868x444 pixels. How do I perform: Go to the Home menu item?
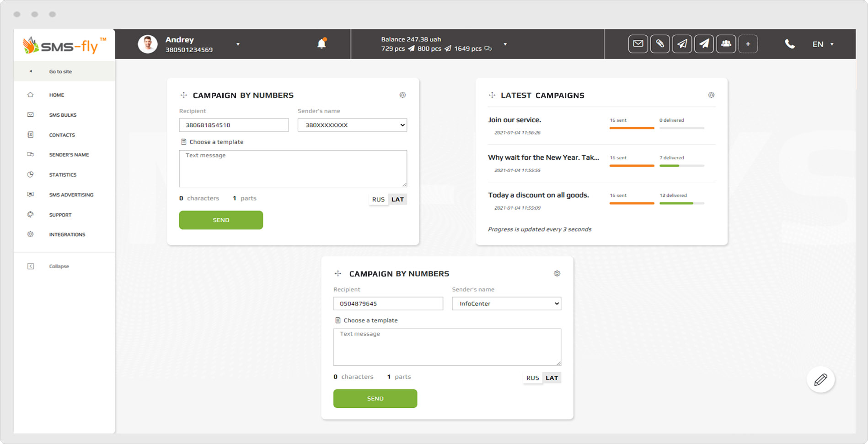coord(57,95)
